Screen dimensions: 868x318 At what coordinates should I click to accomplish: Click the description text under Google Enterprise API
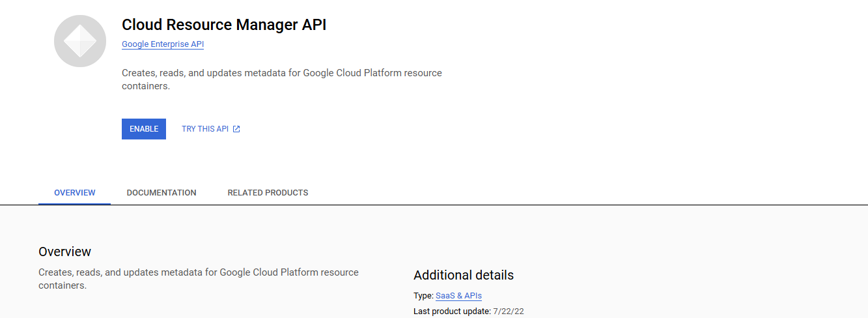tap(281, 73)
